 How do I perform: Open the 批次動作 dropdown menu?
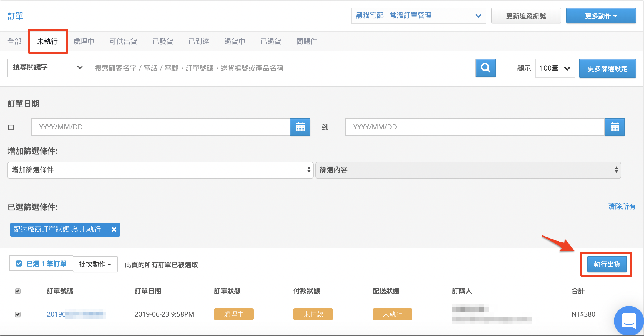point(95,264)
